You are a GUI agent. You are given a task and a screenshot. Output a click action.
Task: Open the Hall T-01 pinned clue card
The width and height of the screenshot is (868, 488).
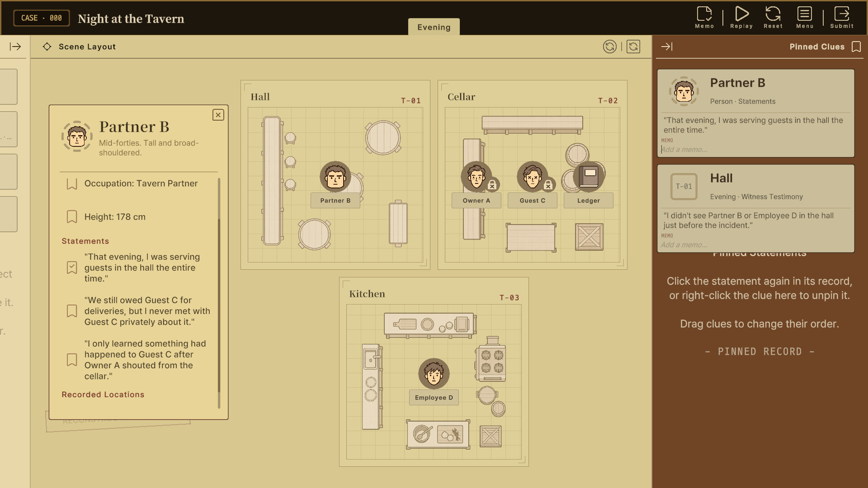756,208
